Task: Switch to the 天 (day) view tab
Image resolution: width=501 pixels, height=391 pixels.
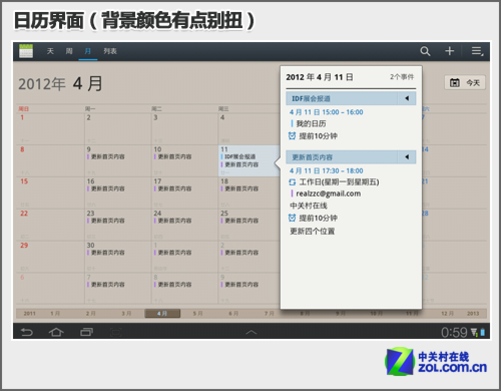Action: tap(50, 51)
